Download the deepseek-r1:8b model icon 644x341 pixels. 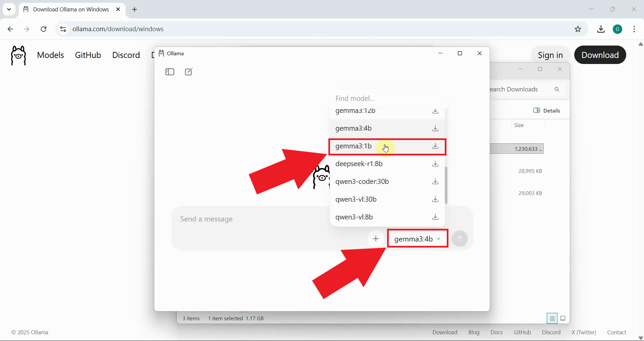[x=435, y=164]
